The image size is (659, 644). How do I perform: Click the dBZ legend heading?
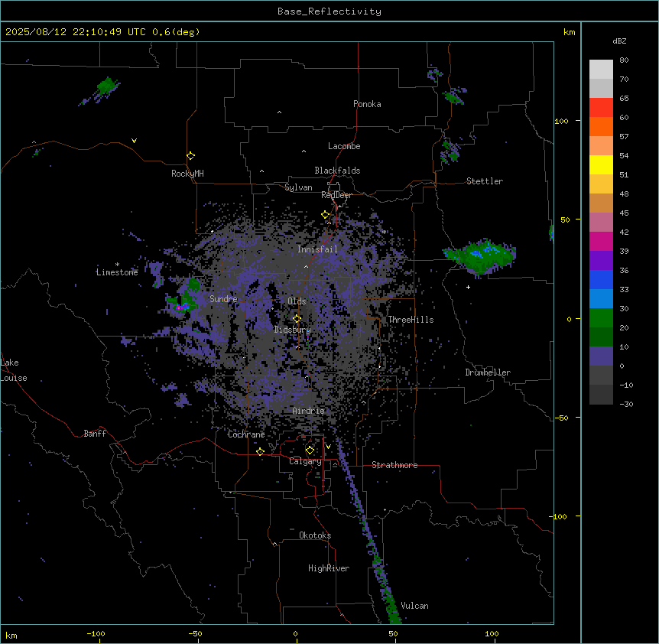click(x=619, y=41)
